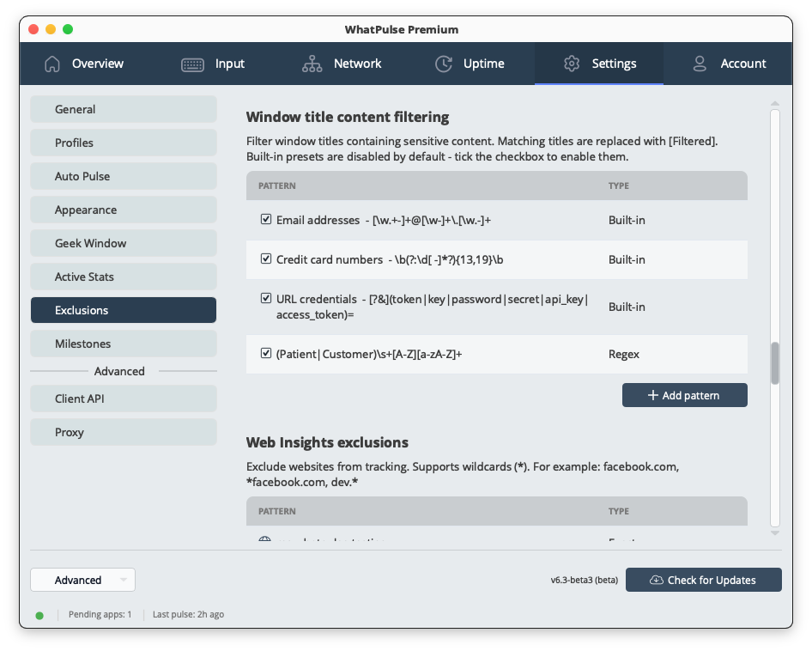Click Check for Updates button
Image resolution: width=812 pixels, height=651 pixels.
click(x=703, y=580)
